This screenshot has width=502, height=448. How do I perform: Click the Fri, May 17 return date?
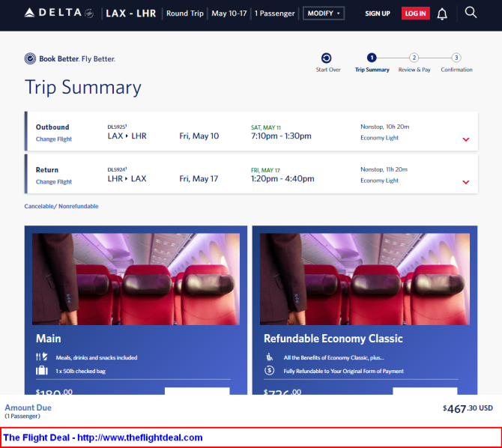199,179
